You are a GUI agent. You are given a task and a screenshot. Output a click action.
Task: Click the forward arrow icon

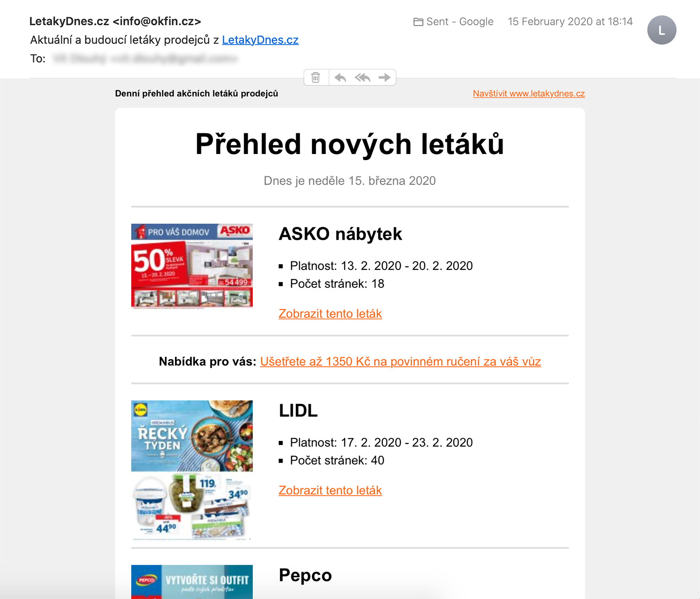click(385, 77)
